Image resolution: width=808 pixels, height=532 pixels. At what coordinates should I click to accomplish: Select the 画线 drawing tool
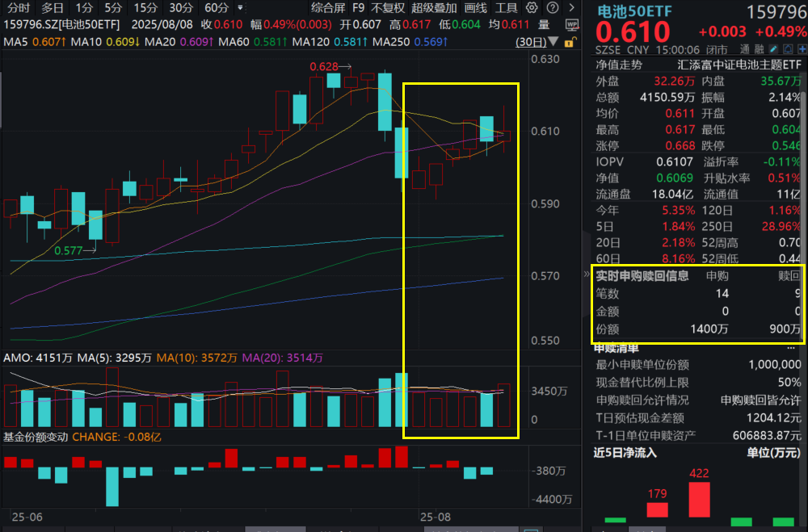click(x=474, y=8)
